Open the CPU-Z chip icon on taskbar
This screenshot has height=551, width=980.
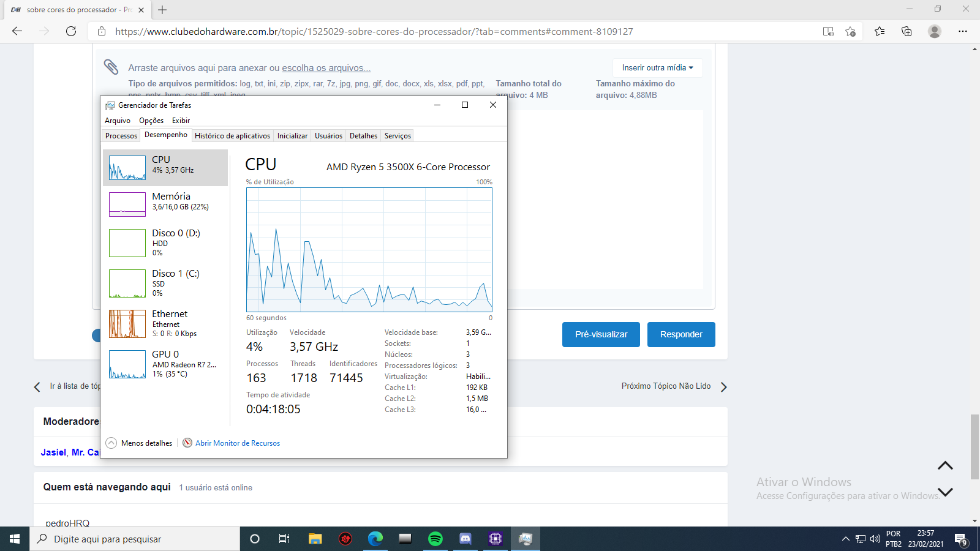496,539
